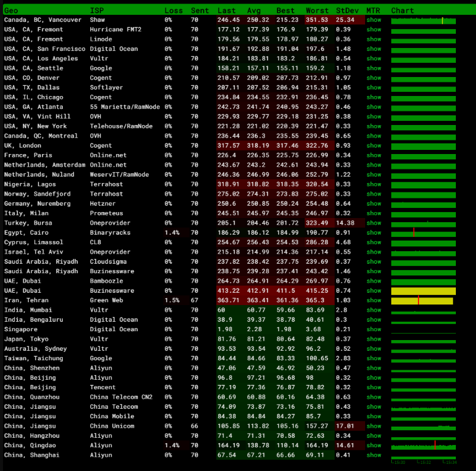Click the MTR column header
The width and height of the screenshot is (476, 471).
pos(373,11)
